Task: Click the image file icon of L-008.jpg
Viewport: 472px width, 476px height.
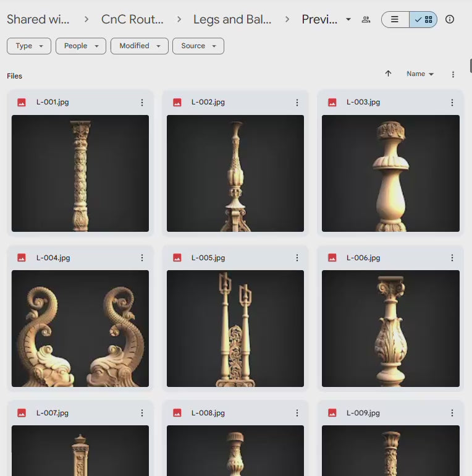Action: 177,413
